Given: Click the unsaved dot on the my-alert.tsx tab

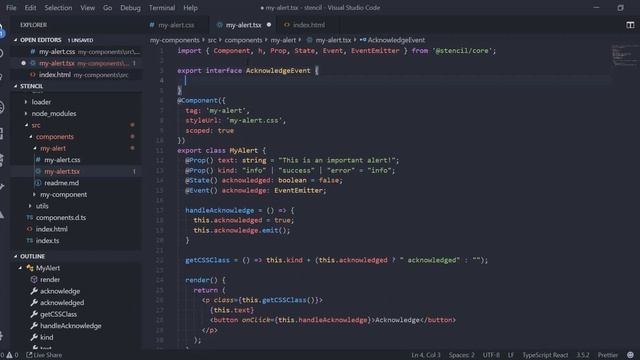Looking at the screenshot, I should [x=269, y=25].
